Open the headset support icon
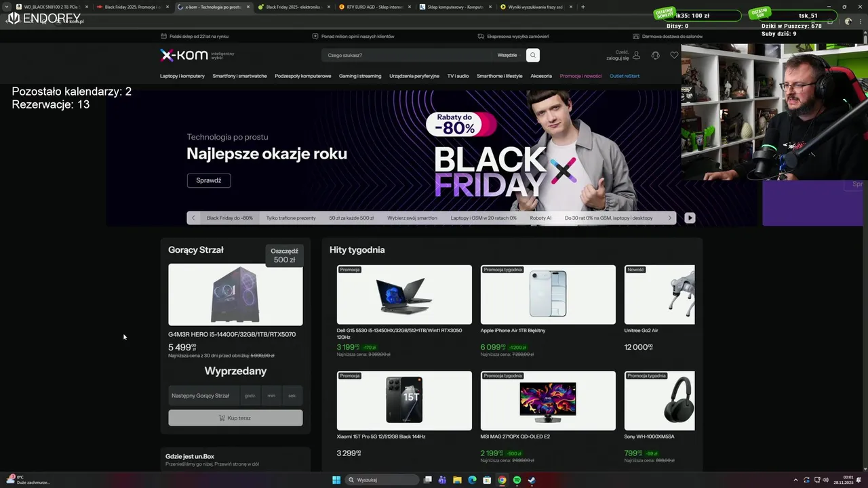This screenshot has height=488, width=868. click(x=655, y=55)
